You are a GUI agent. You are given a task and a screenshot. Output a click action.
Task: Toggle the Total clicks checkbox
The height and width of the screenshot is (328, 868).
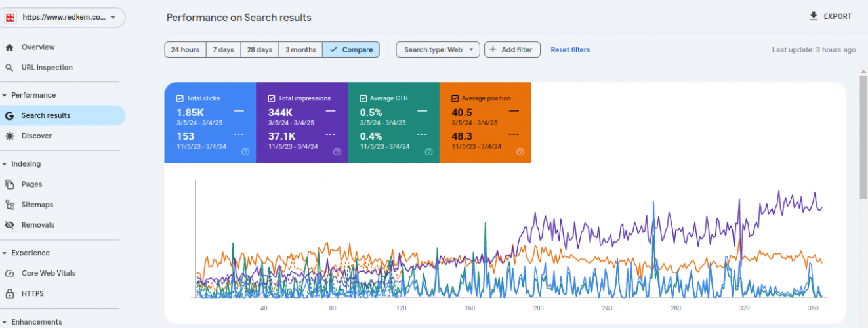[x=180, y=98]
